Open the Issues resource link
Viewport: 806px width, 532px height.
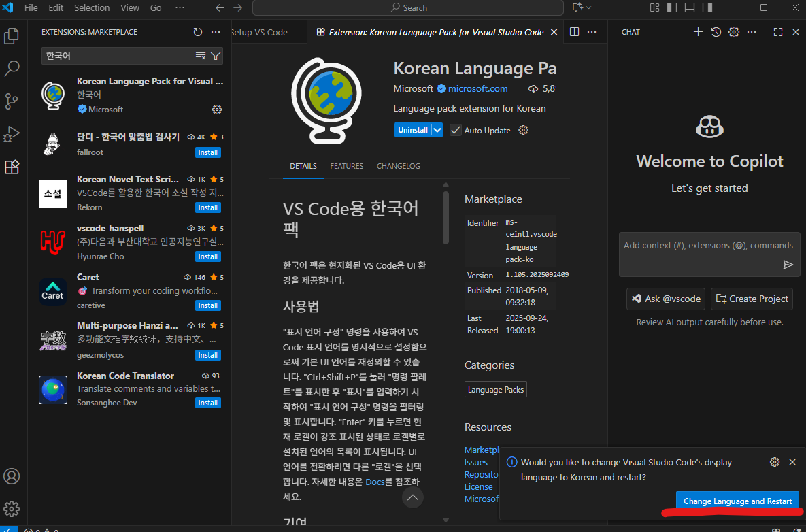(x=476, y=462)
